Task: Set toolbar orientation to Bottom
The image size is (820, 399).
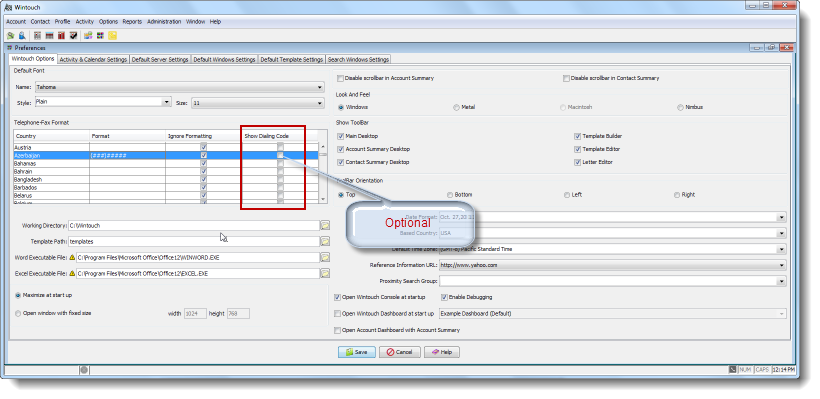Action: pyautogui.click(x=450, y=195)
